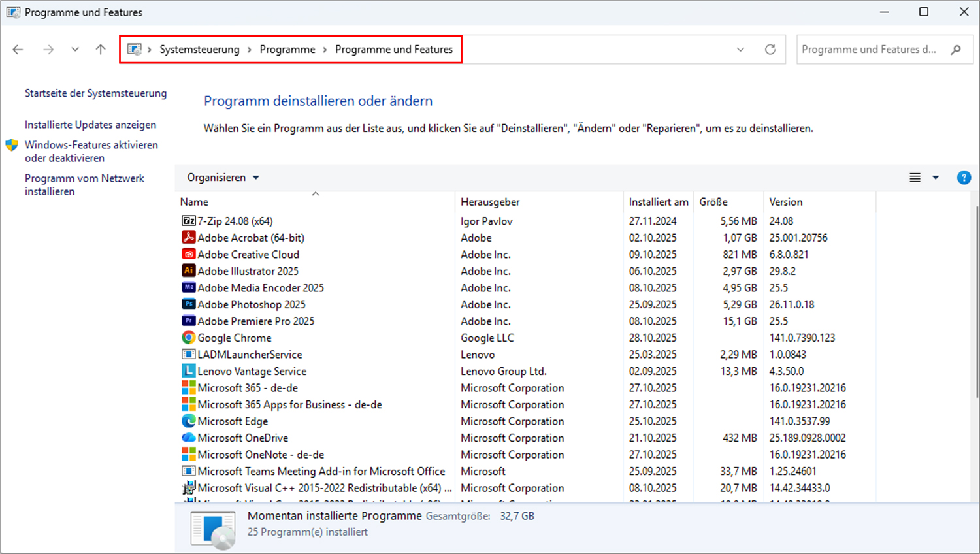Select the 7-Zip application icon
Viewport: 980px width, 554px height.
point(188,221)
